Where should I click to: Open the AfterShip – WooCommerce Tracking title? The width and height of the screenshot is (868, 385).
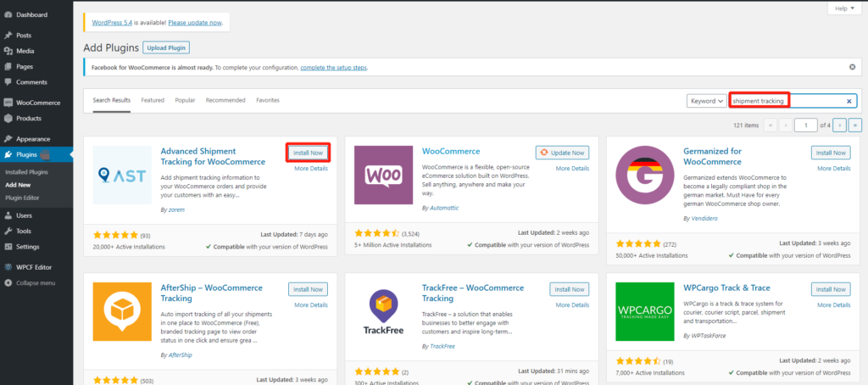[x=211, y=293]
